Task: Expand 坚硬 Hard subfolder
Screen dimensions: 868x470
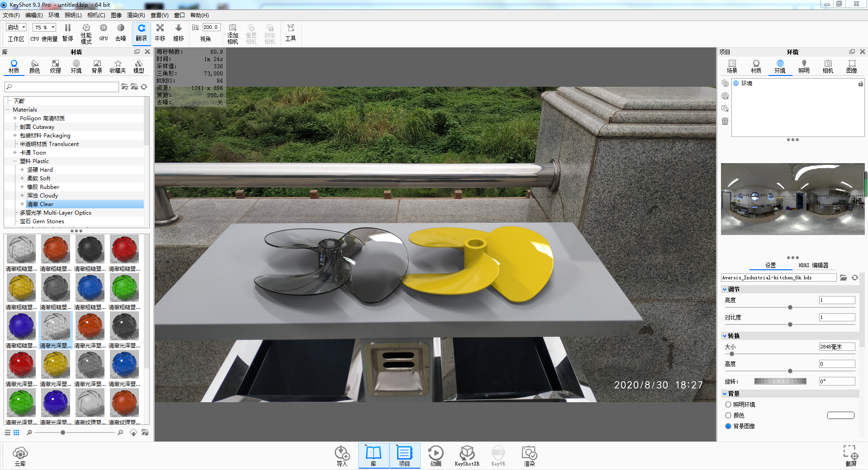Action: pyautogui.click(x=22, y=170)
